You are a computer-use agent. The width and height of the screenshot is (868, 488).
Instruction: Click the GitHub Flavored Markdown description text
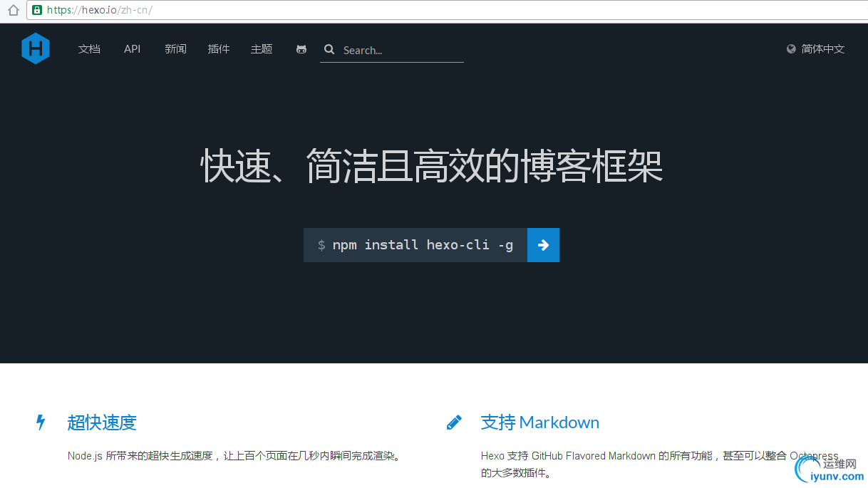[x=659, y=464]
